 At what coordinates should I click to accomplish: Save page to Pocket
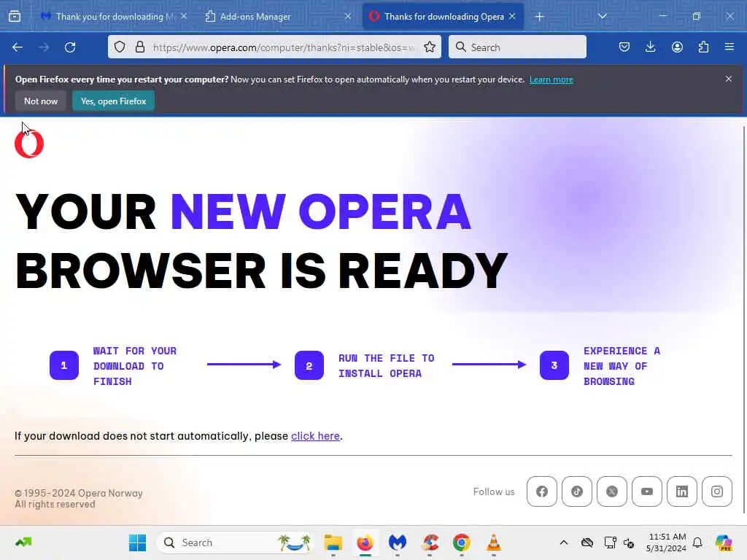coord(624,47)
